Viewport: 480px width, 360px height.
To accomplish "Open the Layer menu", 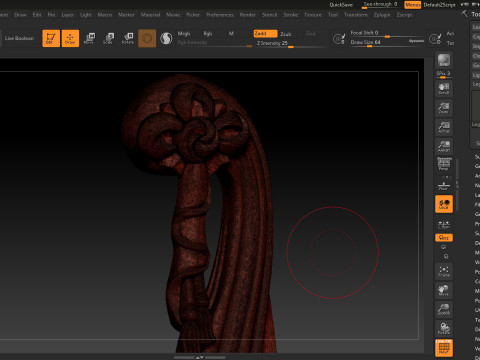I will [68, 15].
